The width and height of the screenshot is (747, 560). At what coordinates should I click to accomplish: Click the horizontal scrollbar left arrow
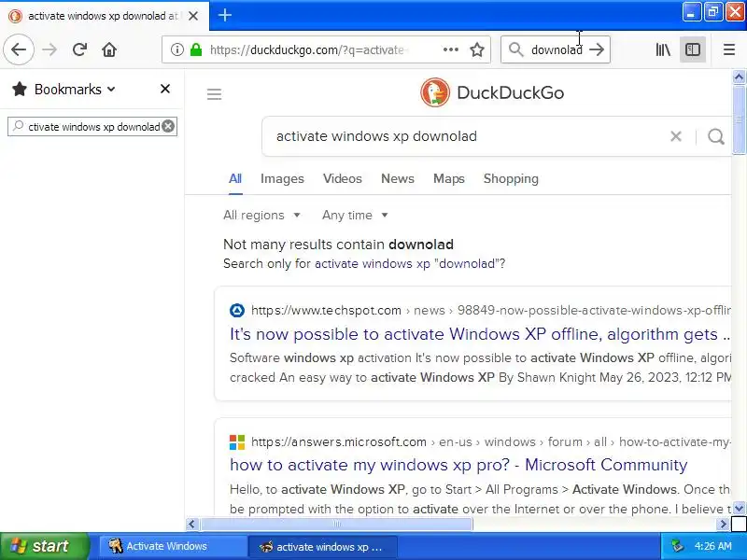pyautogui.click(x=192, y=525)
